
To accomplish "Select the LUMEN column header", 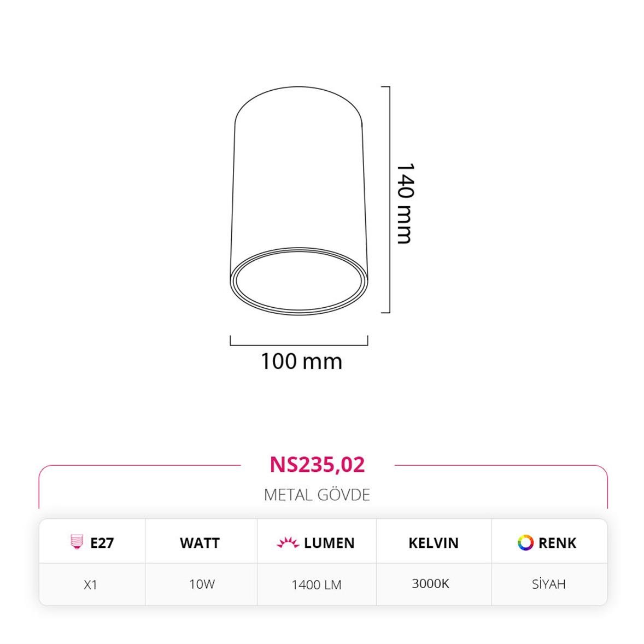I will tap(329, 543).
